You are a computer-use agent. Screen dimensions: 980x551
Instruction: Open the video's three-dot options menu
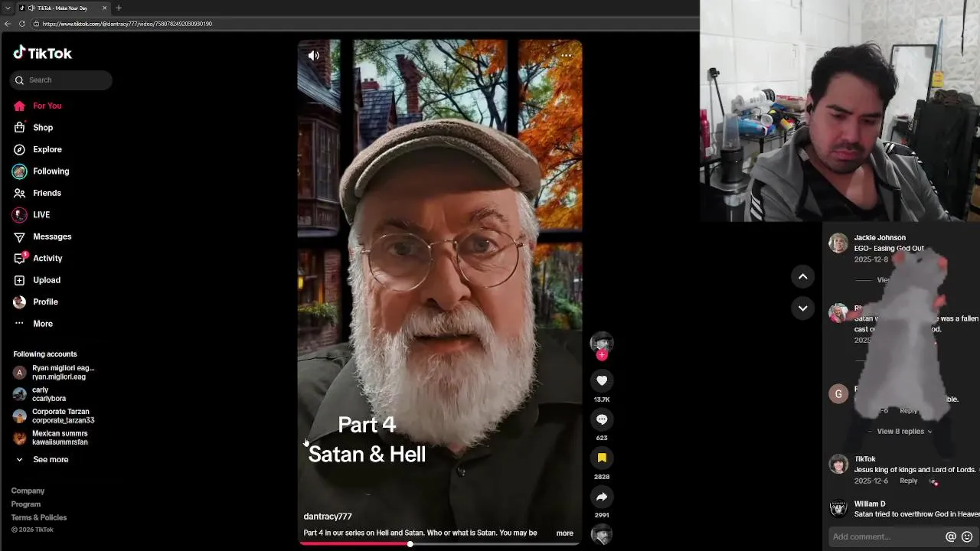566,55
